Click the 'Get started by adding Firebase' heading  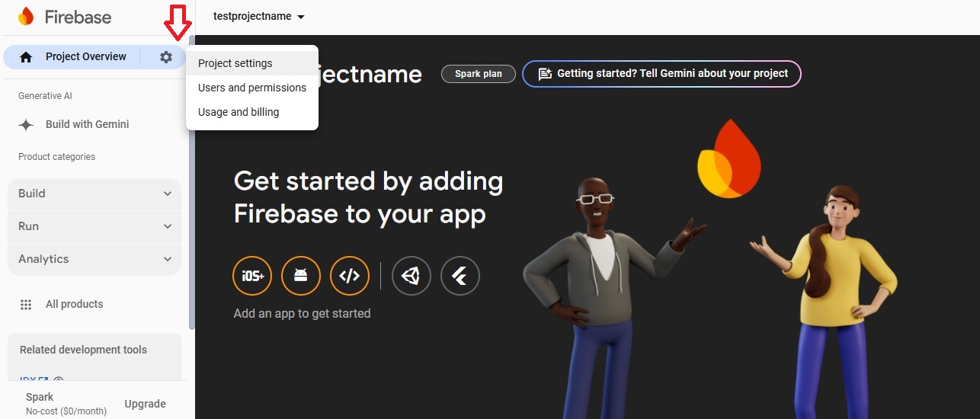point(368,197)
